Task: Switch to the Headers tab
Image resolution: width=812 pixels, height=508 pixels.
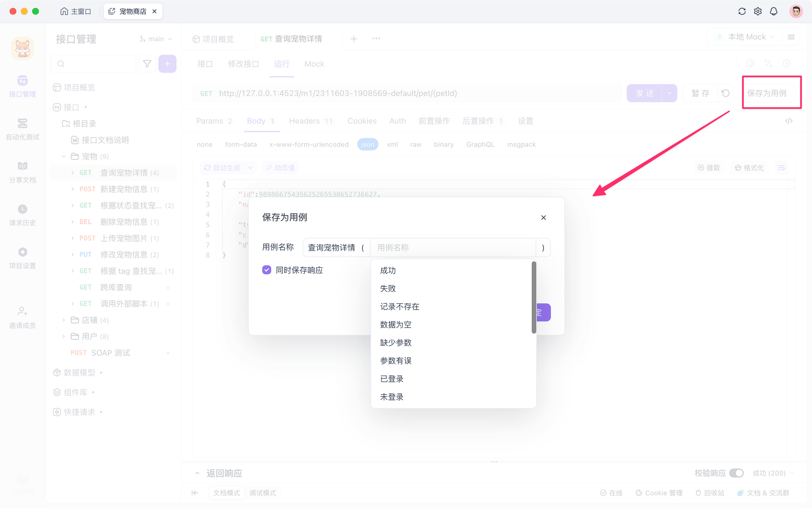Action: point(311,121)
